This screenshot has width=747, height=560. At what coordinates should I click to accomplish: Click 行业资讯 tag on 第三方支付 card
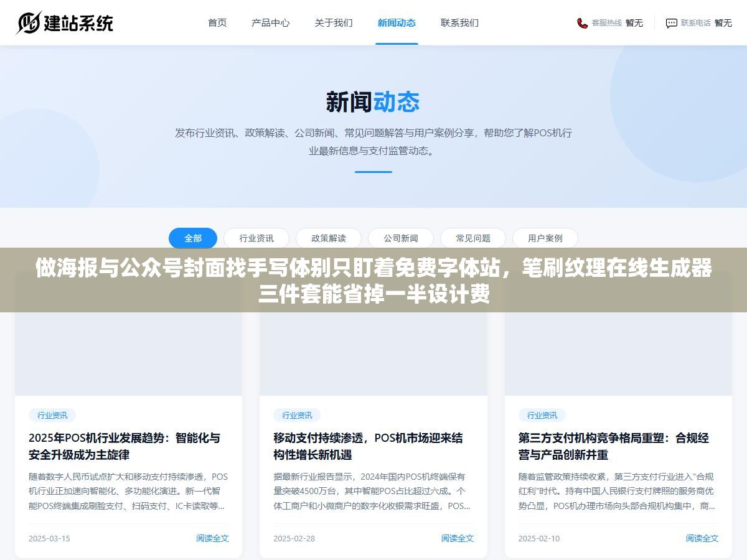[542, 415]
